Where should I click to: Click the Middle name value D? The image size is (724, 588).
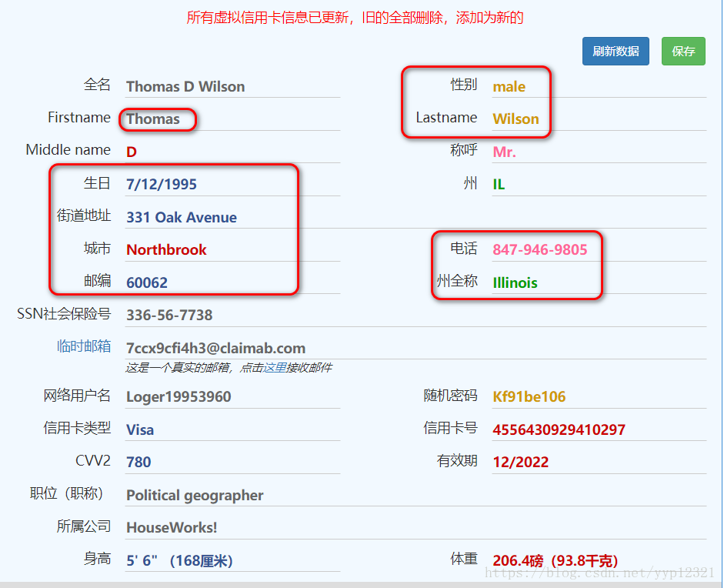132,152
